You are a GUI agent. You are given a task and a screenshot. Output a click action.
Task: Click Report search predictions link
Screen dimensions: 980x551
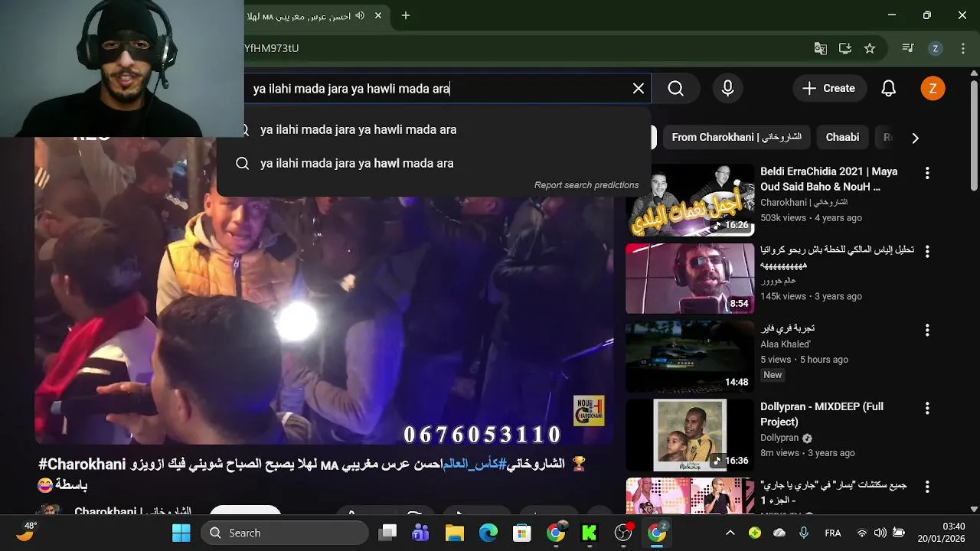pyautogui.click(x=586, y=185)
